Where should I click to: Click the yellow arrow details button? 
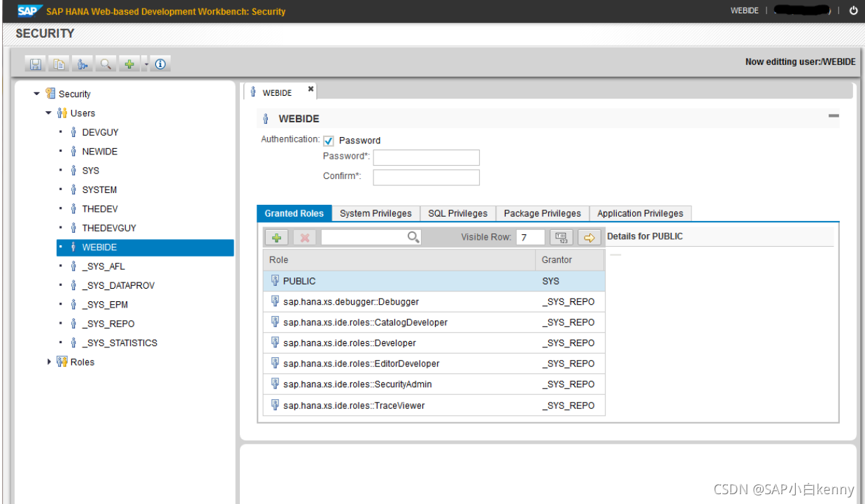pos(589,238)
